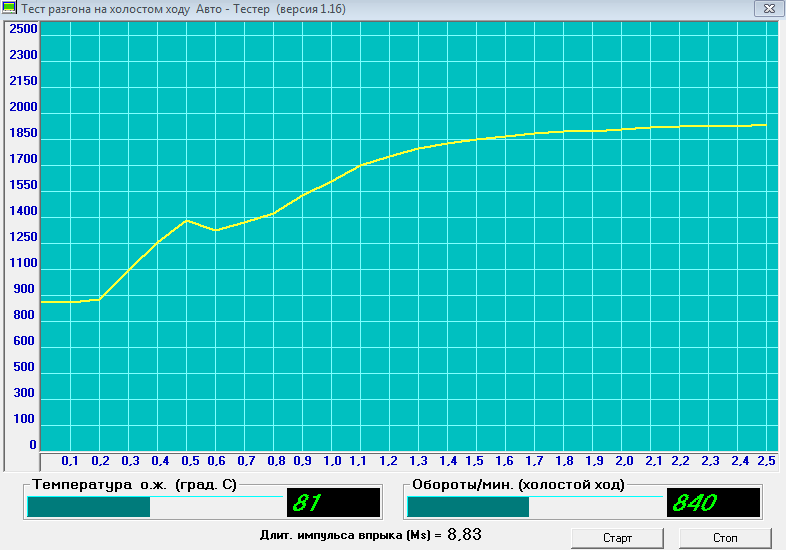The height and width of the screenshot is (550, 786).
Task: Select the green temperature readout 81
Action: 334,503
